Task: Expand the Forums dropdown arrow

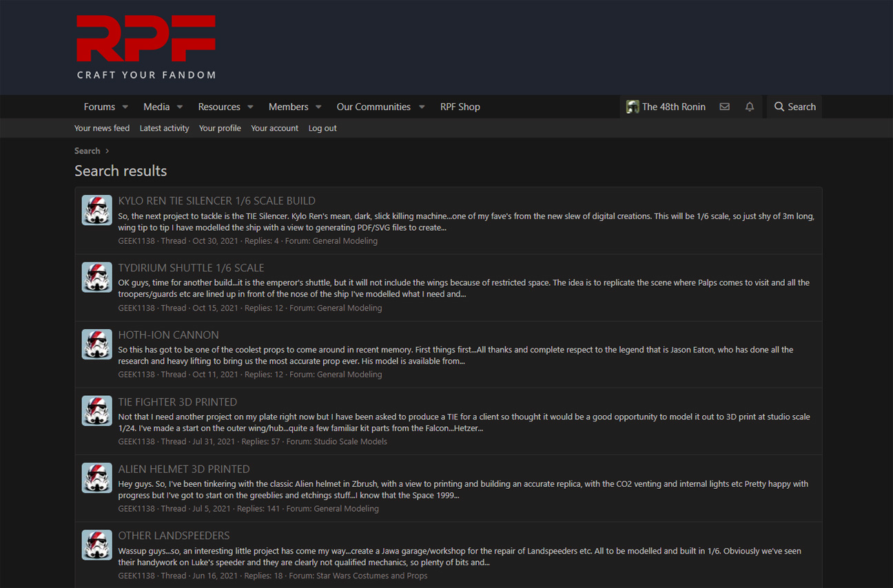Action: [x=125, y=107]
